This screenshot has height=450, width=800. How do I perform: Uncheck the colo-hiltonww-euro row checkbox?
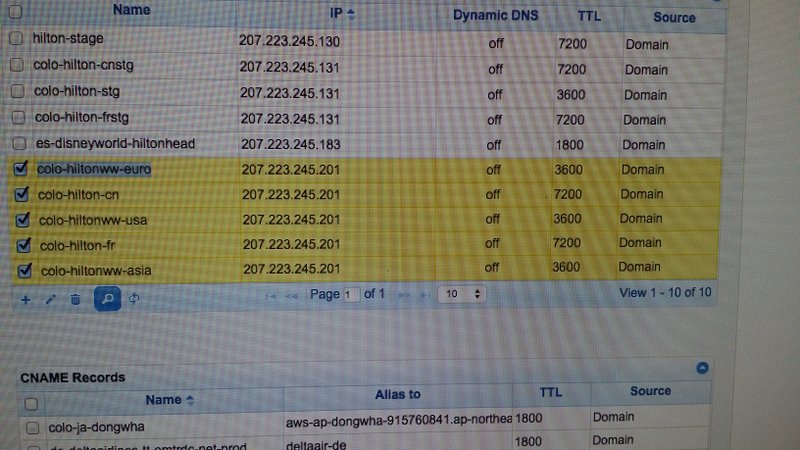click(23, 169)
